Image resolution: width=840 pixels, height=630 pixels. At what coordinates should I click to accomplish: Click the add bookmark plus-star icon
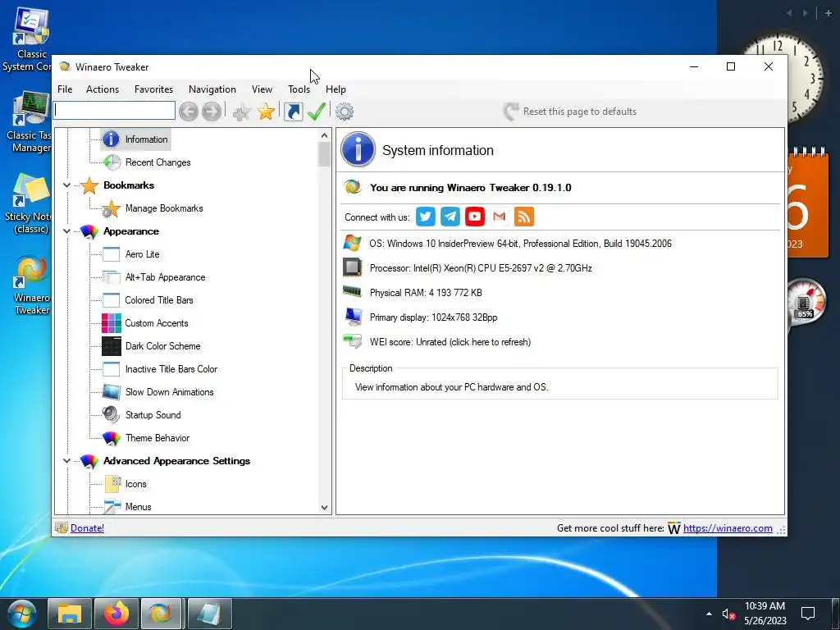pos(242,112)
